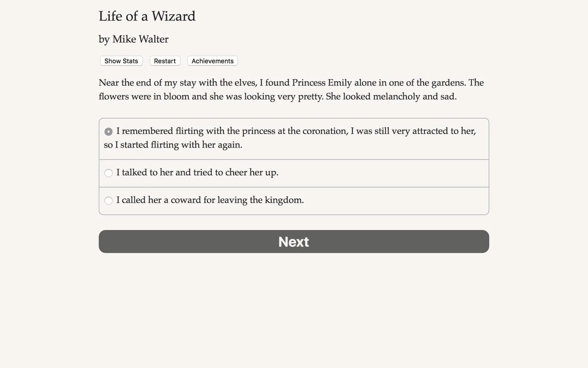Click the author name "by Mike Walter"
The width and height of the screenshot is (588, 368).
click(x=133, y=39)
